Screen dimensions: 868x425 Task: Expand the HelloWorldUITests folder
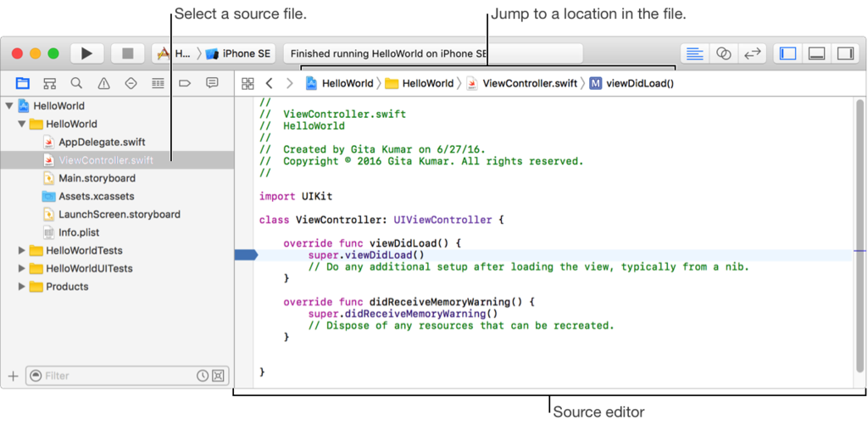coord(21,269)
